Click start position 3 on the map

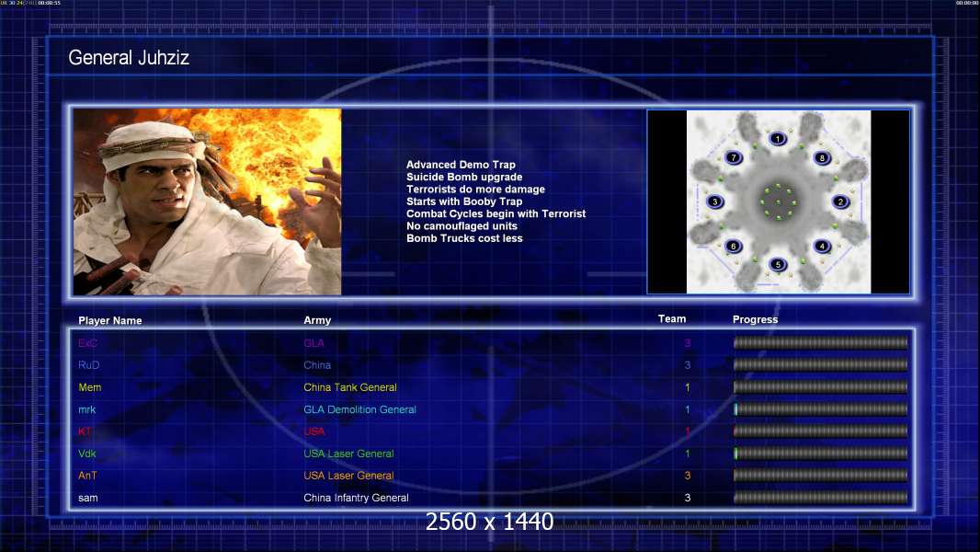pos(715,201)
